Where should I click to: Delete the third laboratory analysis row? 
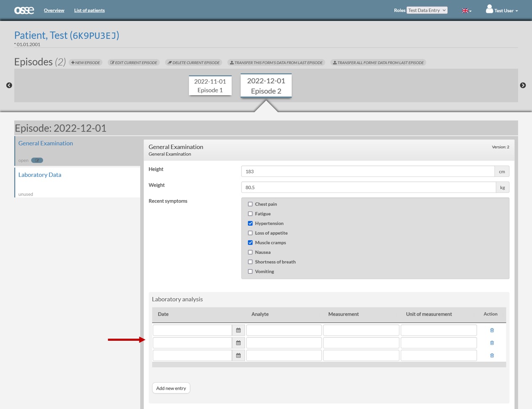492,356
